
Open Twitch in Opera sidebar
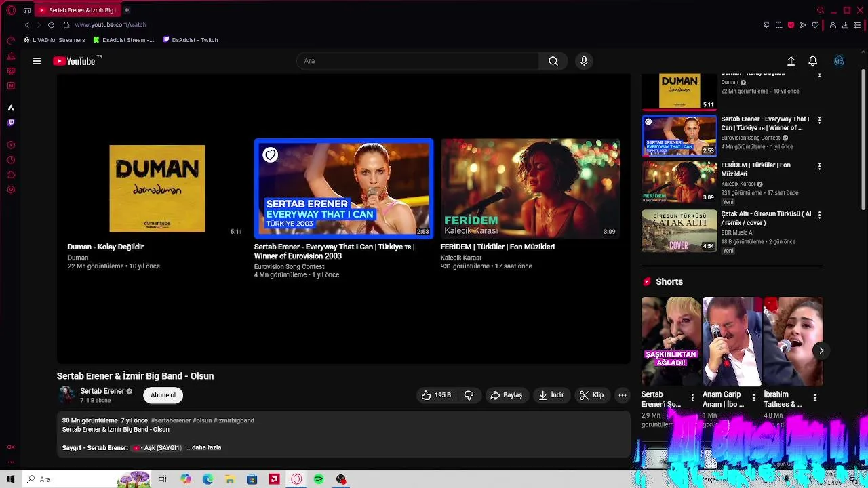[11, 123]
